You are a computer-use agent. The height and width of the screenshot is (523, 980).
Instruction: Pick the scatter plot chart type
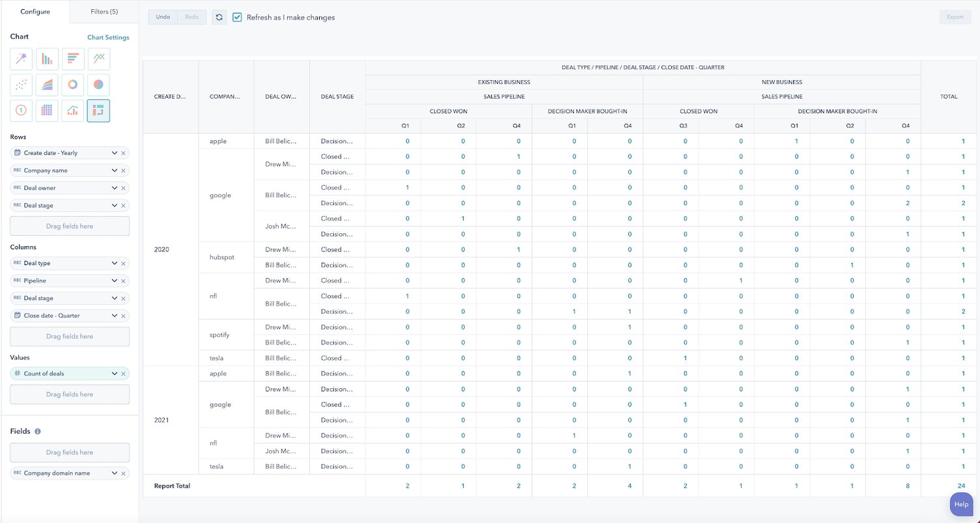click(x=21, y=85)
